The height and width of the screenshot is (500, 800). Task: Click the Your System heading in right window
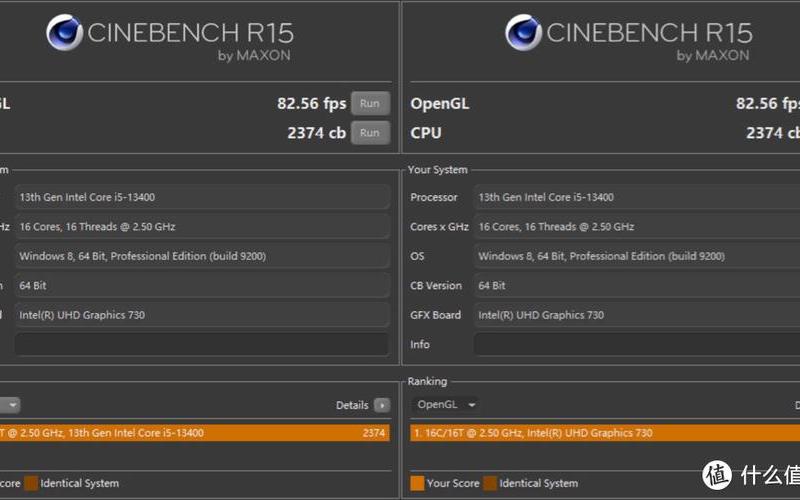point(438,170)
